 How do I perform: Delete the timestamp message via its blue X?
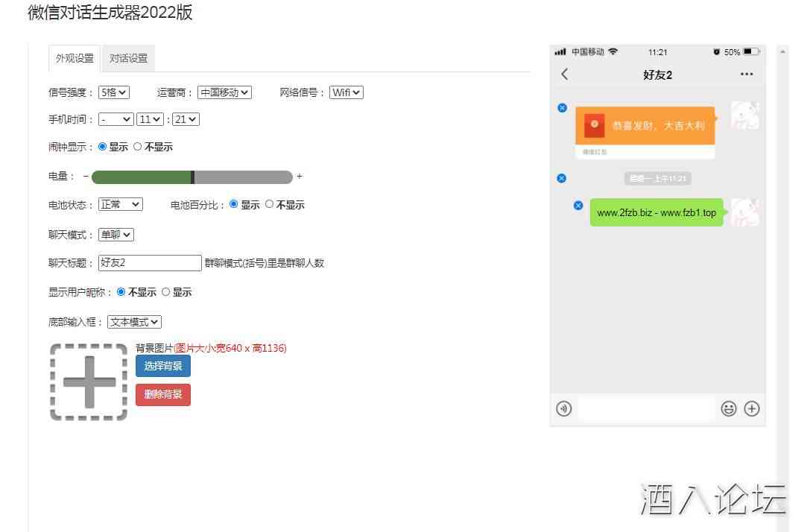562,178
